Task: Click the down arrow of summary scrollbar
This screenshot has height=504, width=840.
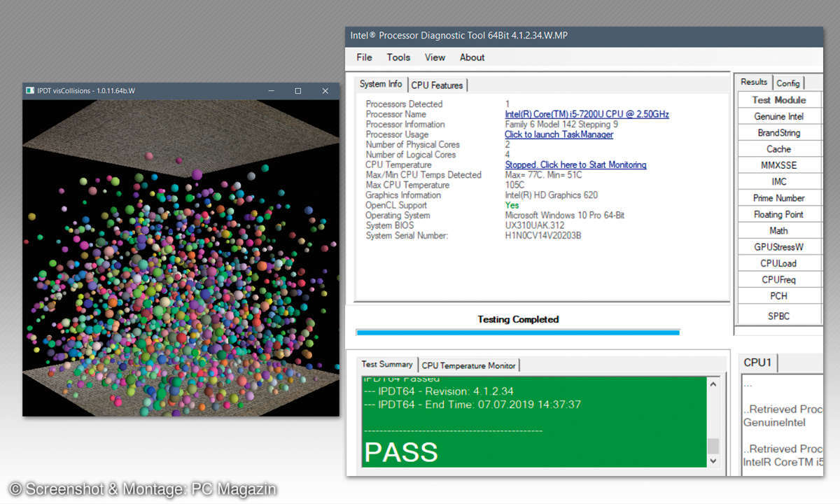Action: coord(713,460)
